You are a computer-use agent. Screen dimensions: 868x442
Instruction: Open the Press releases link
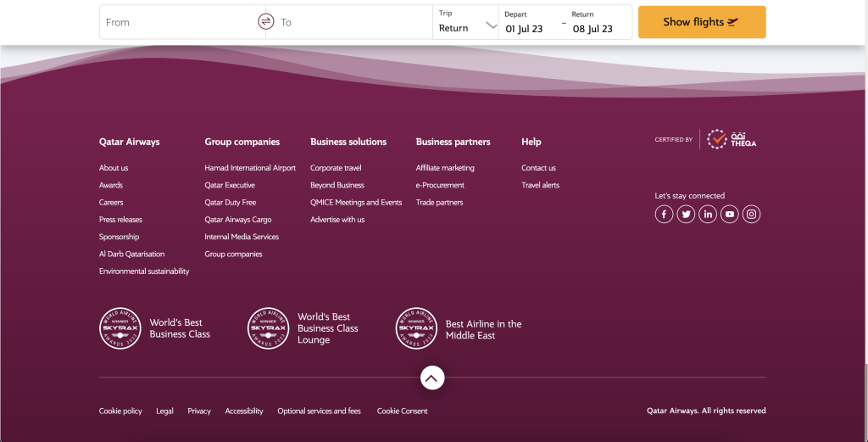(x=120, y=220)
